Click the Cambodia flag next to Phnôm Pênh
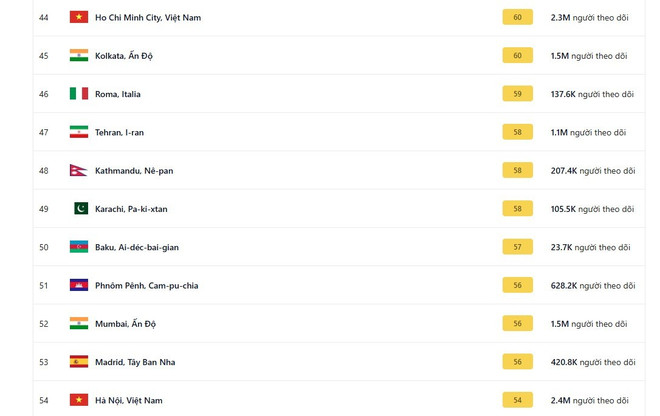The height and width of the screenshot is (416, 660). tap(79, 285)
